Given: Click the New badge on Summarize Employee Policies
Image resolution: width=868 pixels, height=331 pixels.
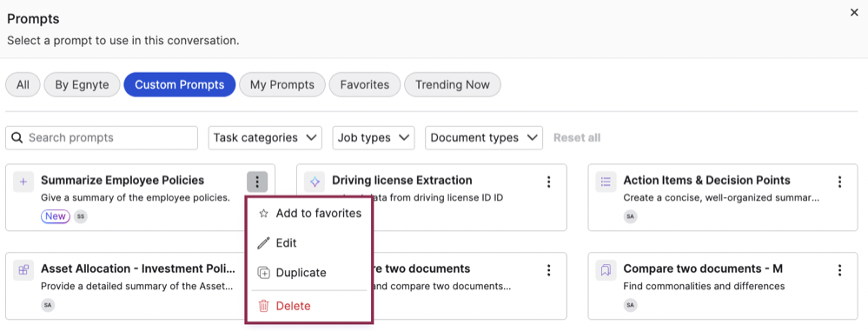Looking at the screenshot, I should point(56,216).
